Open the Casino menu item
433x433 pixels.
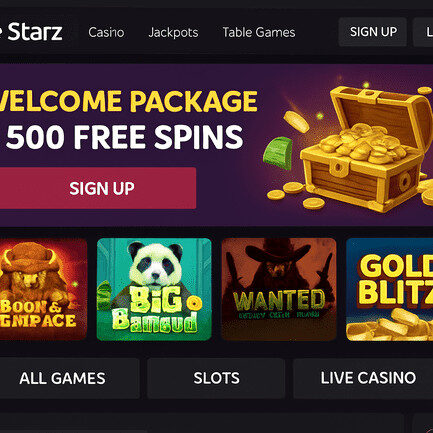(106, 32)
